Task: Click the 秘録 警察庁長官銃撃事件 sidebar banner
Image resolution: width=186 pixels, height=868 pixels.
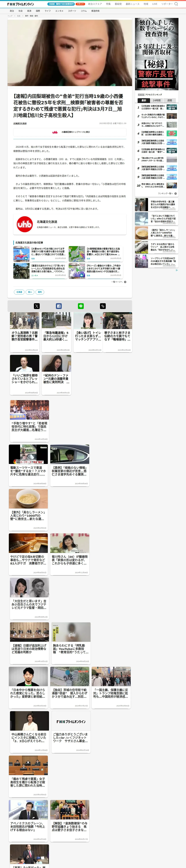Action: [157, 54]
